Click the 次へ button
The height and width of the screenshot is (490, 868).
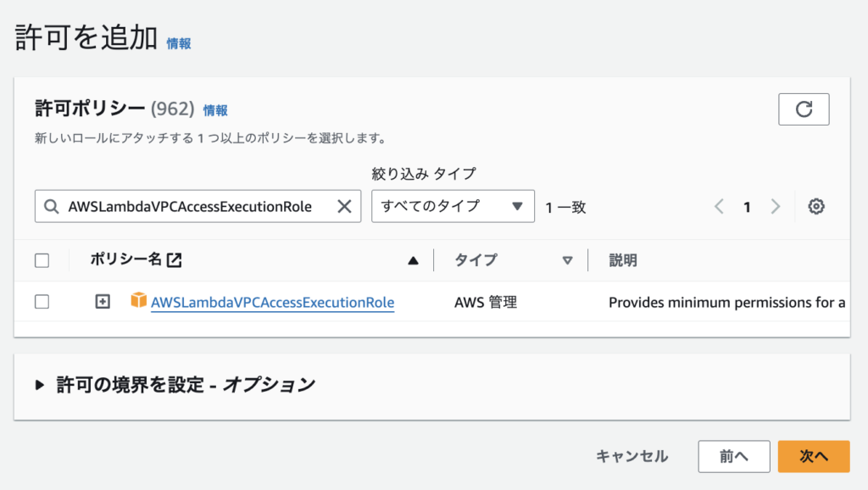[x=813, y=456]
